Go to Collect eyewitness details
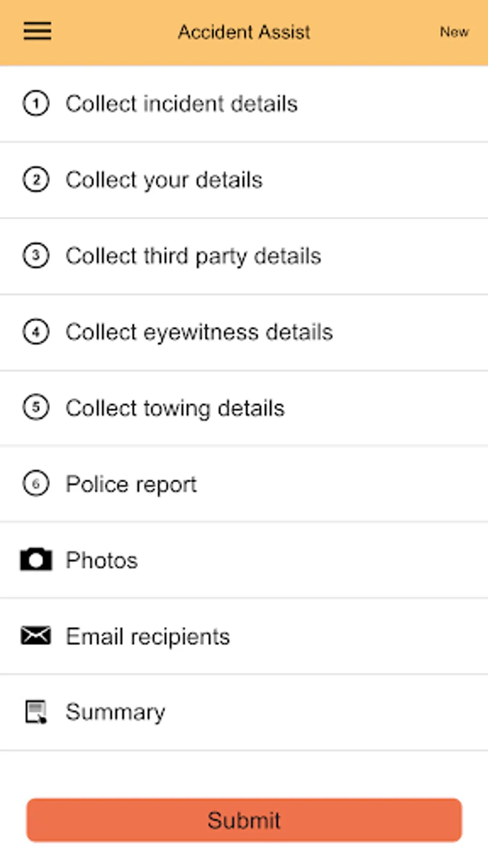Screen dimensions: 488x868 coord(199,331)
